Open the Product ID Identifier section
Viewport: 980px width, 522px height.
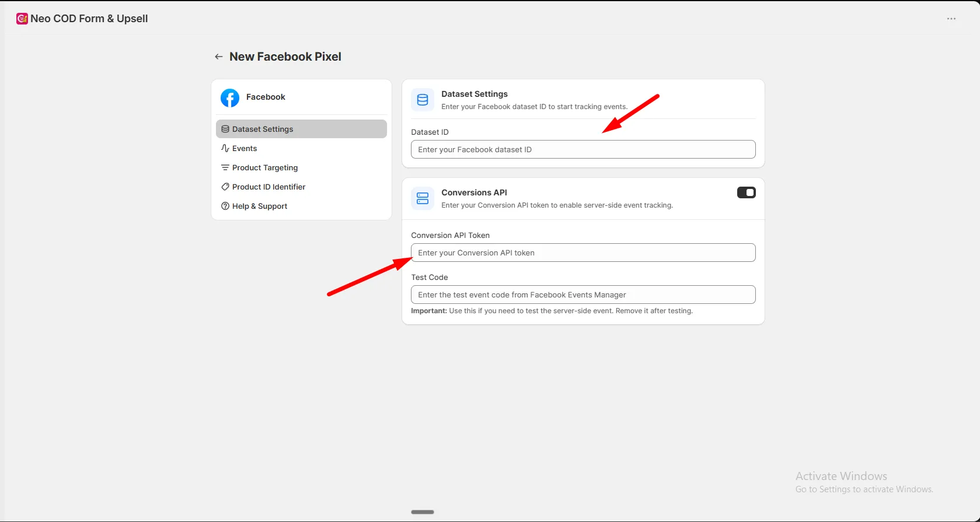click(x=301, y=187)
